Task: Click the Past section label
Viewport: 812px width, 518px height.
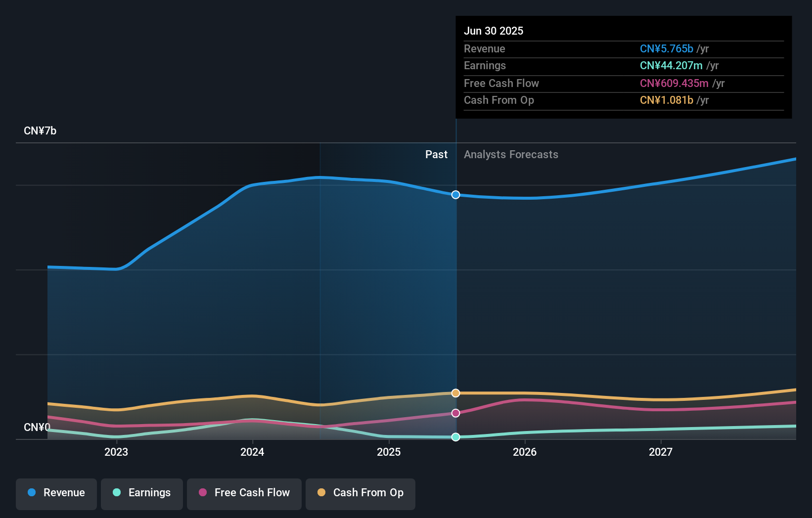Action: click(436, 154)
